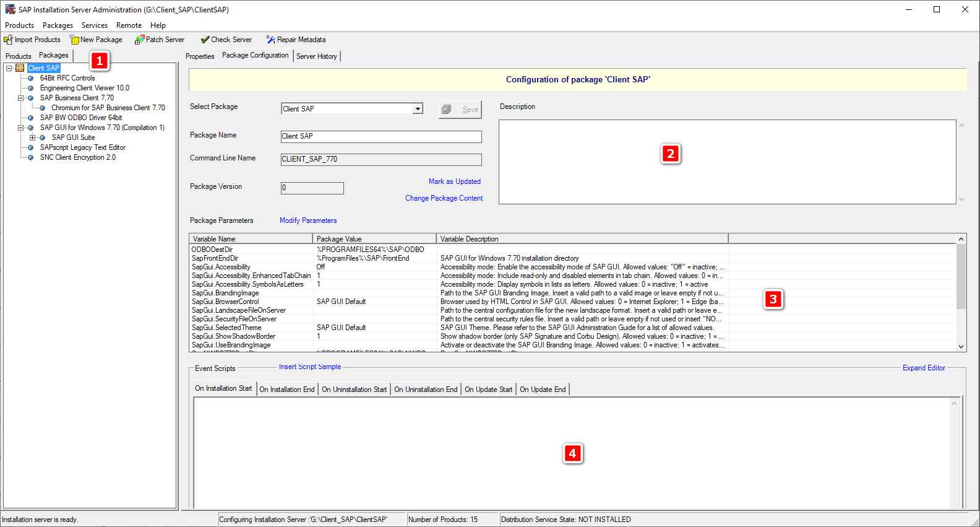Click the Variable Description column header
980x527 pixels.
[582, 239]
